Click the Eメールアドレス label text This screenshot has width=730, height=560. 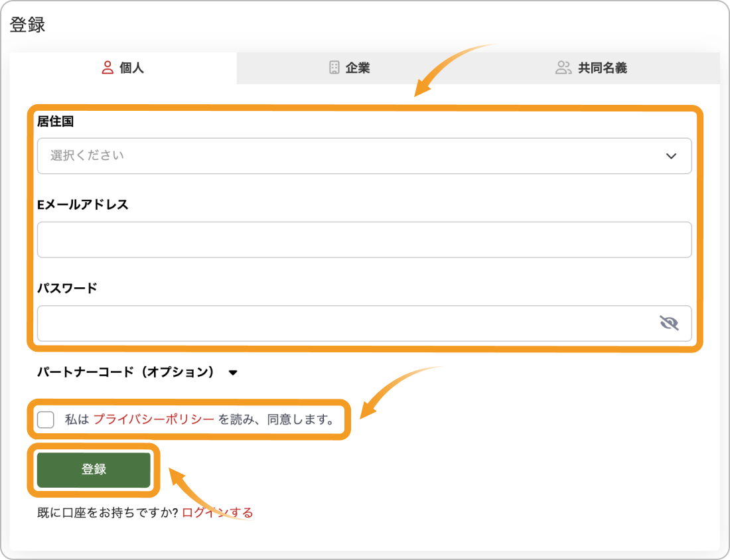pyautogui.click(x=83, y=205)
